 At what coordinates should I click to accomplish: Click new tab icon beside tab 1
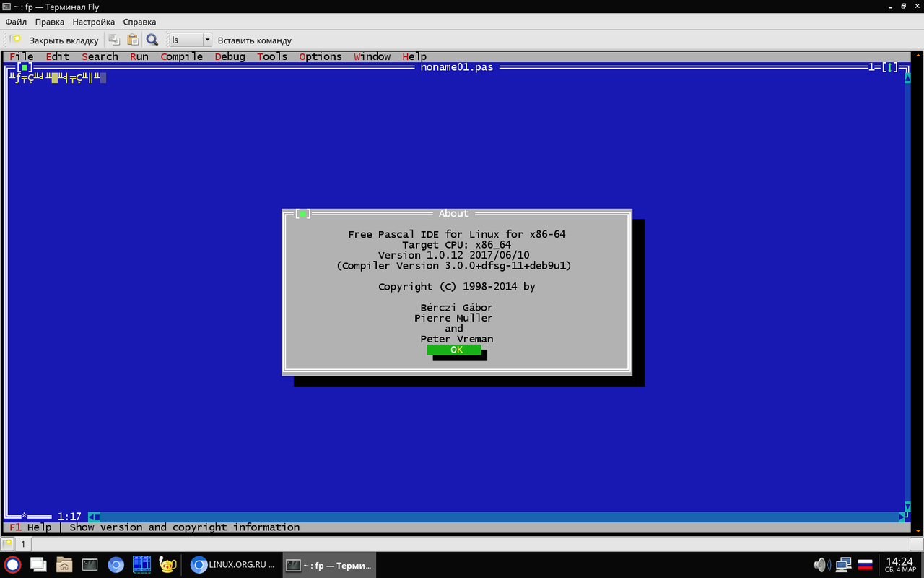tap(7, 543)
